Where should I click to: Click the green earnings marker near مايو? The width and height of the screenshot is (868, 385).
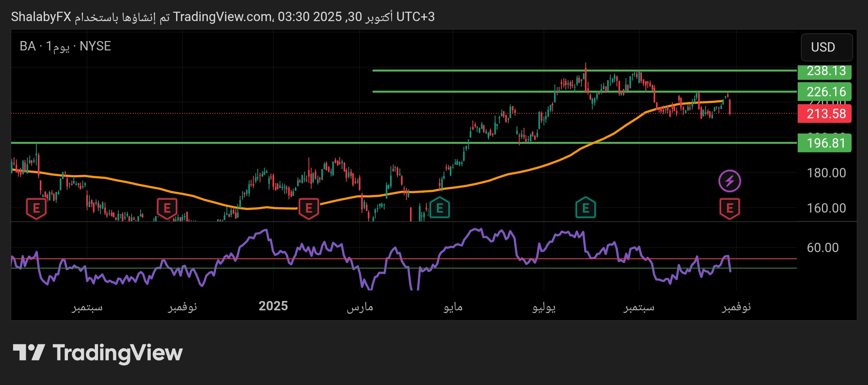point(439,208)
